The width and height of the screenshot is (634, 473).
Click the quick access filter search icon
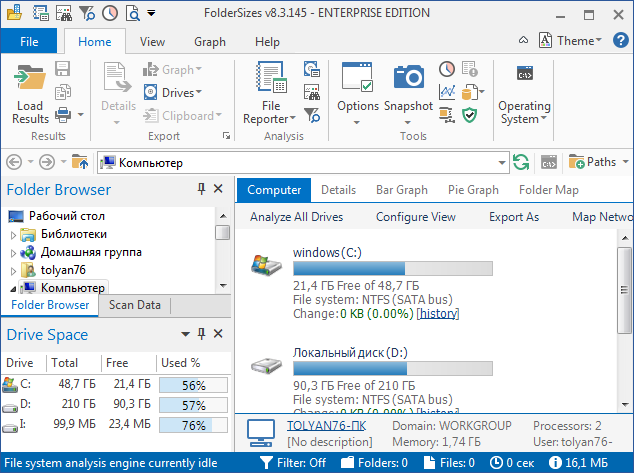[87, 13]
